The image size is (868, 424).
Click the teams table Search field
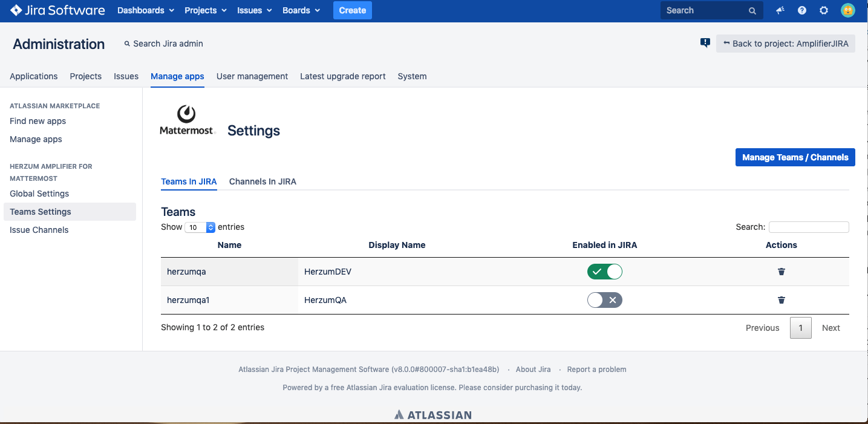pos(808,227)
